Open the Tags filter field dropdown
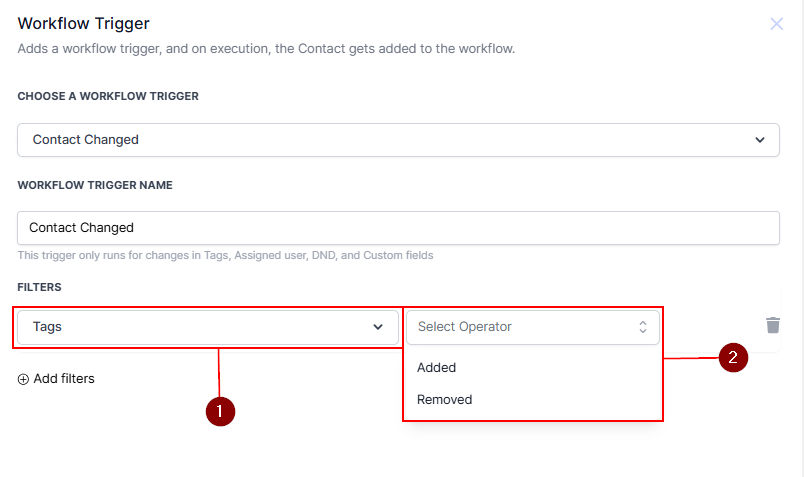Viewport: 804px width, 477px height. (205, 327)
